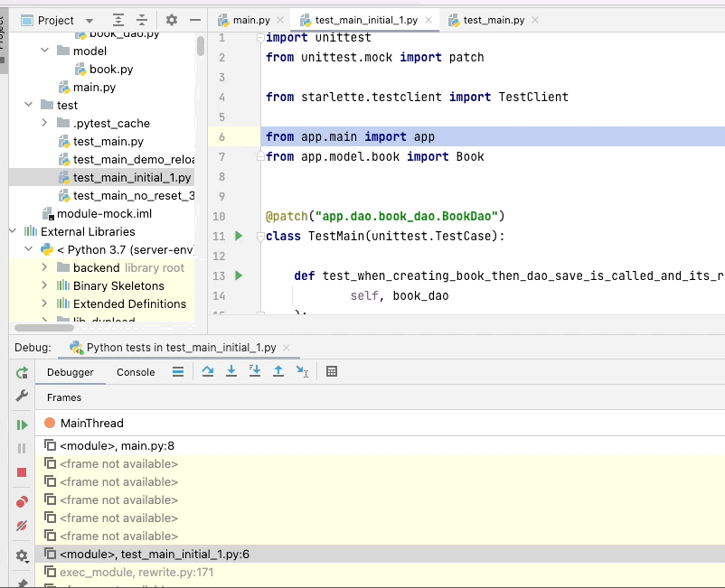Screen dimensions: 725x588
Task: Step out of the current frame
Action: coord(279,371)
